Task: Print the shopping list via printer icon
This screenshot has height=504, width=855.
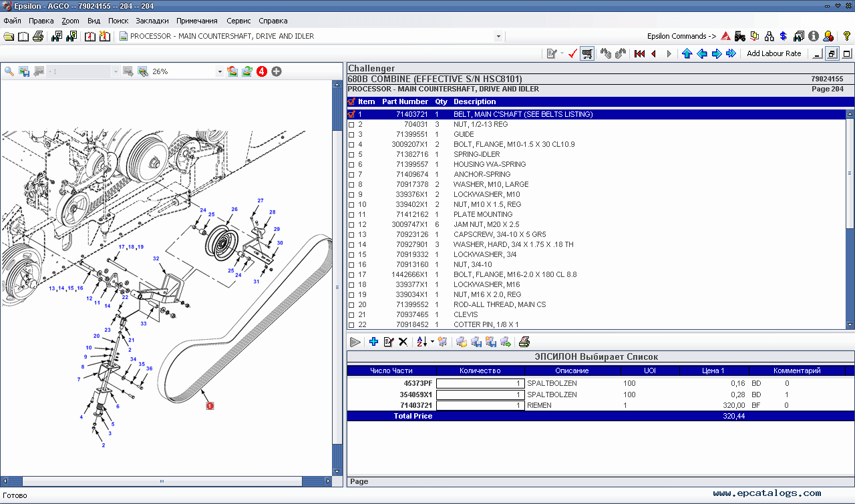Action: click(x=524, y=342)
